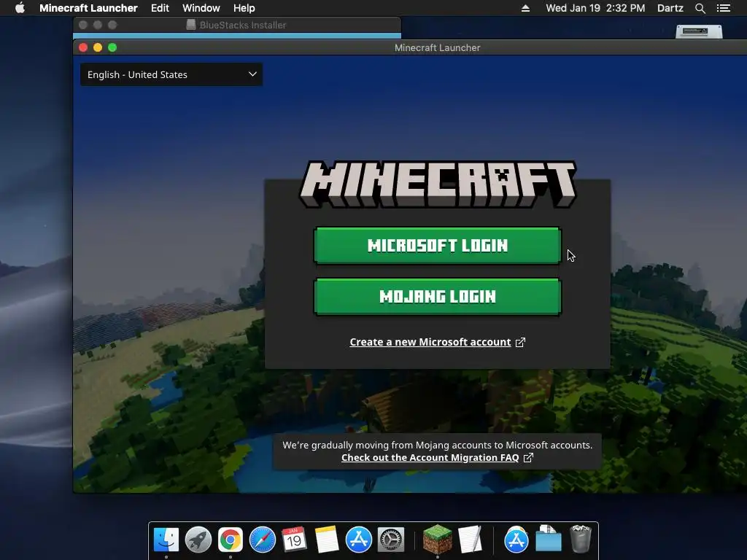The width and height of the screenshot is (747, 560).
Task: Open Launchpad rocket icon in the Dock
Action: 198,540
